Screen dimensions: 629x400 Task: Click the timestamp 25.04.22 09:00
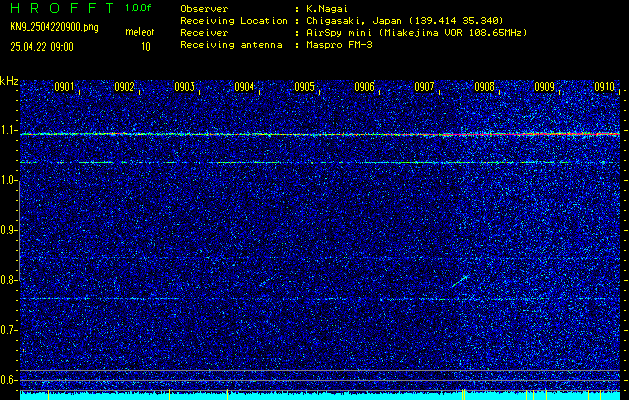coord(42,47)
